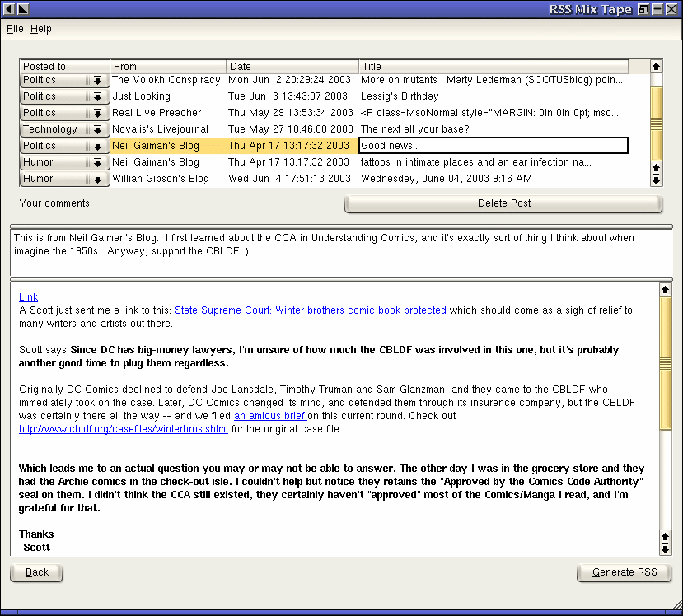Click the article pane scrollbar thumb
The image size is (683, 616).
[x=665, y=363]
